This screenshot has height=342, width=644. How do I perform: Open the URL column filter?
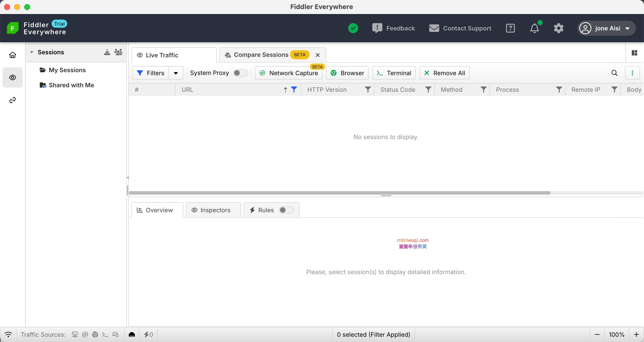294,90
